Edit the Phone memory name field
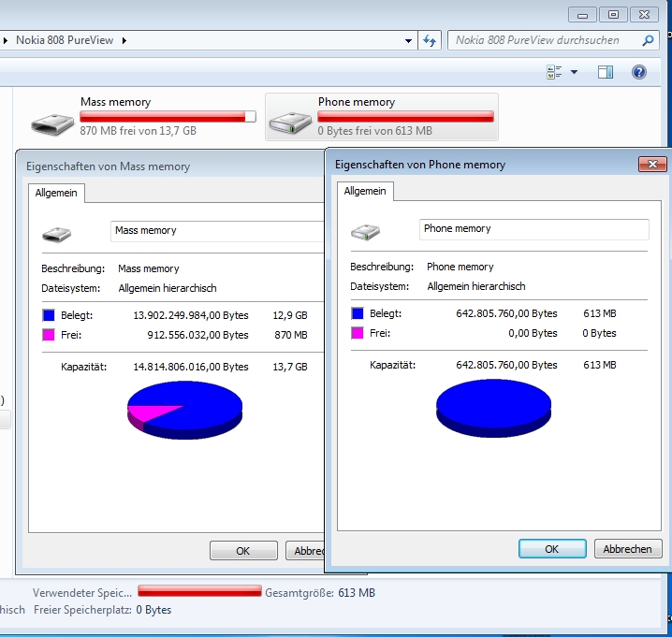The image size is (672, 637). tap(534, 229)
